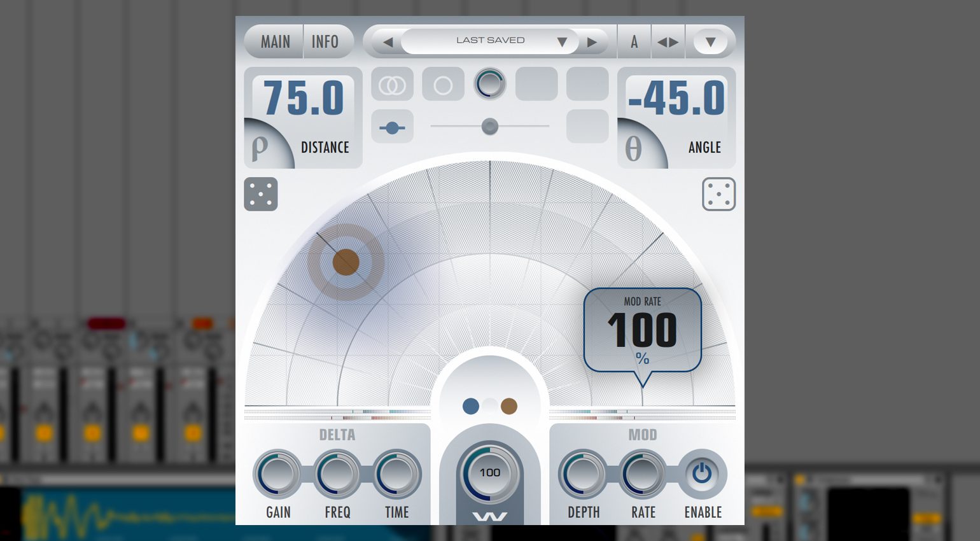Go to previous preset with left arrow
This screenshot has width=980, height=541.
pyautogui.click(x=388, y=43)
